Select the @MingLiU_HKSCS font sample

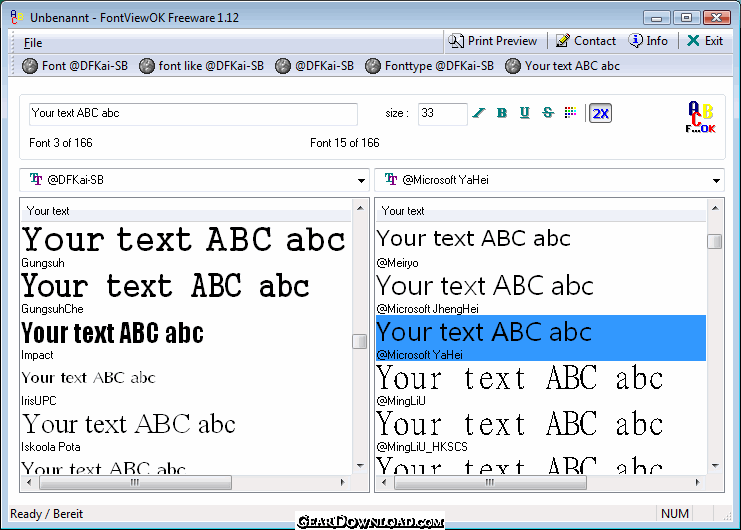click(x=541, y=430)
